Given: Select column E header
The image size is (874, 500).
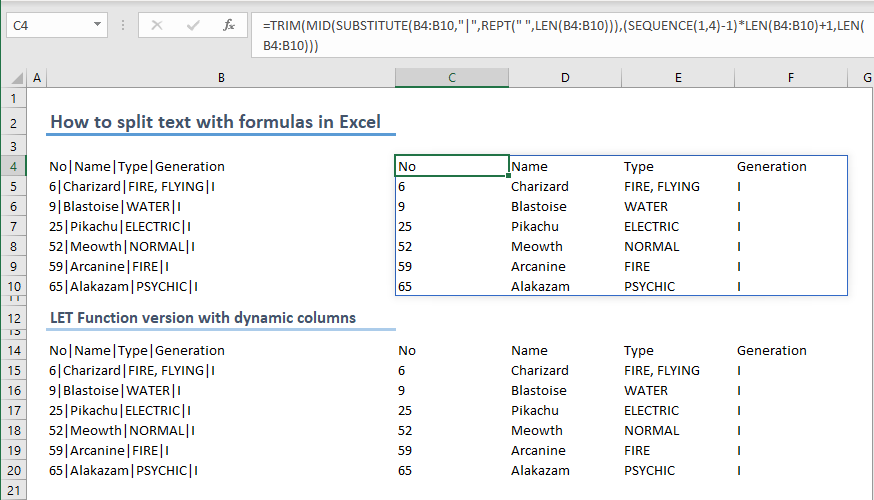Looking at the screenshot, I should tap(678, 77).
